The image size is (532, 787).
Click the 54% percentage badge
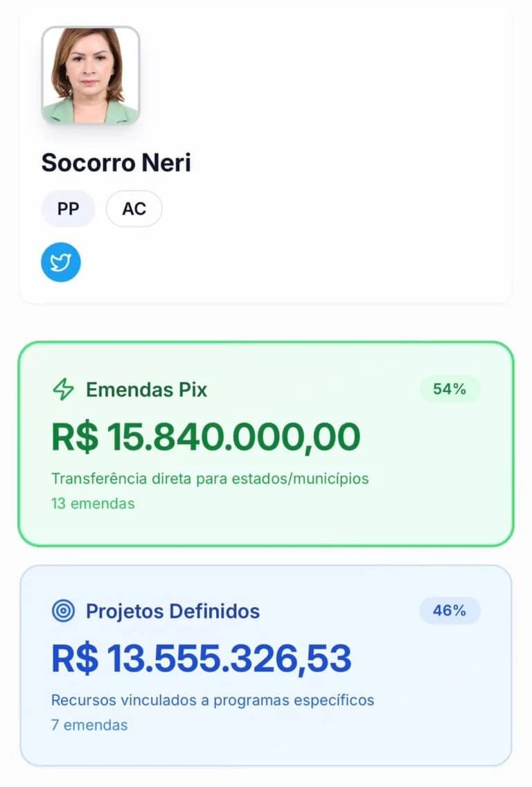tap(450, 389)
